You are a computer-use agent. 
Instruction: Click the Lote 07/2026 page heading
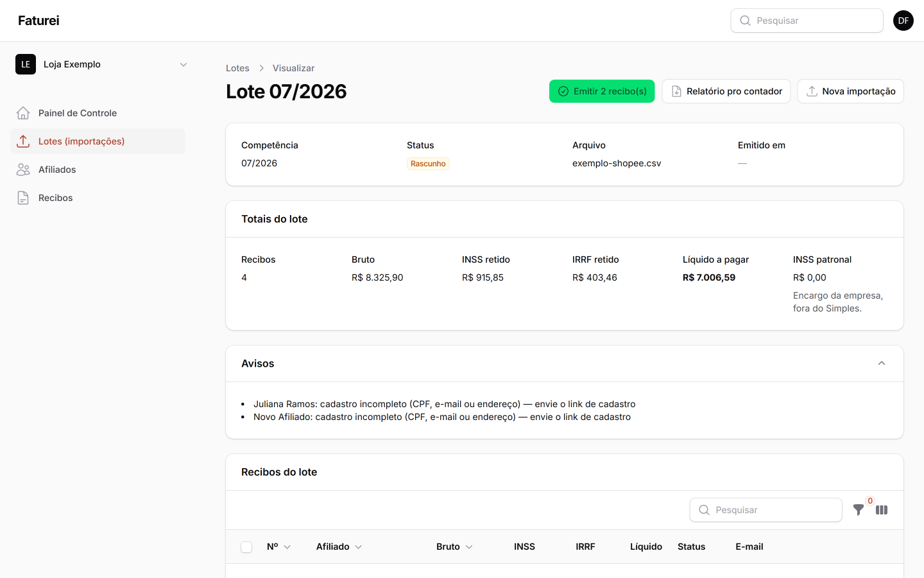pyautogui.click(x=286, y=91)
